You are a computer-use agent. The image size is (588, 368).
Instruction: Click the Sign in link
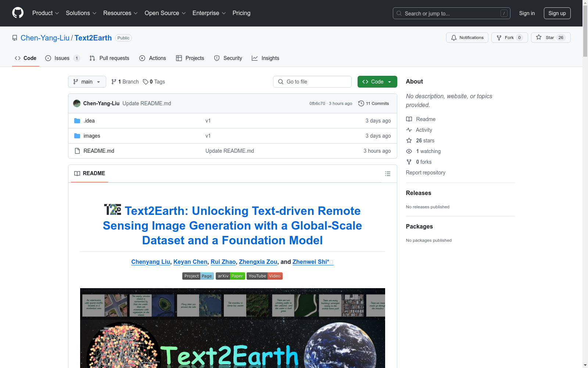tap(527, 13)
